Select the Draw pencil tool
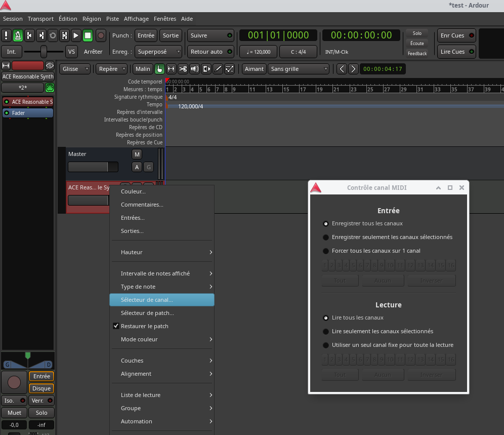The height and width of the screenshot is (435, 504). click(x=218, y=69)
